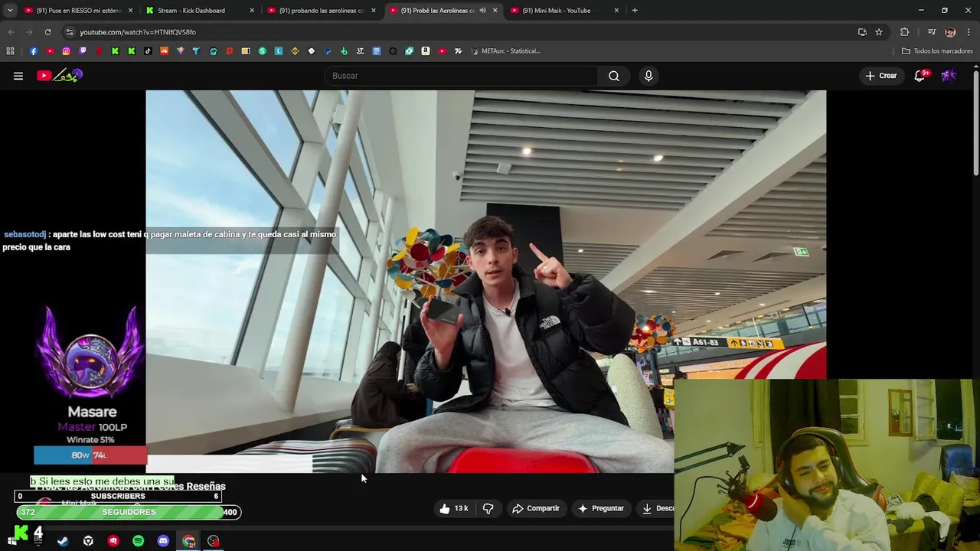Open the Chrome extensions puzzle icon

coord(905,32)
